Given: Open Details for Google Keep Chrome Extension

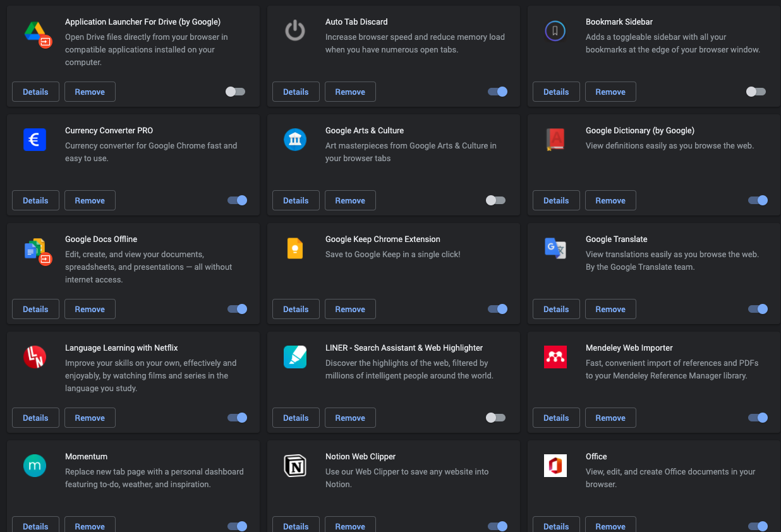Looking at the screenshot, I should coord(296,309).
